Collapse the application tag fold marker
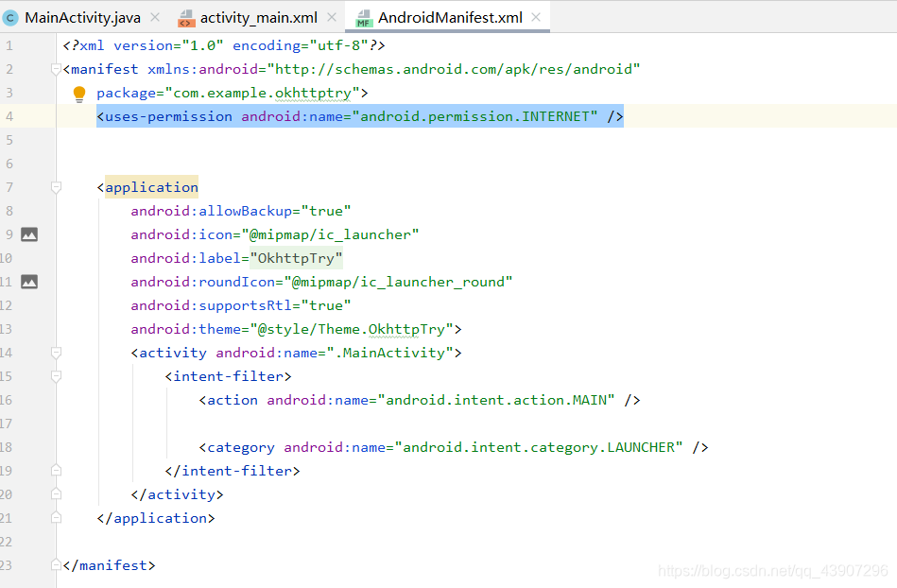The width and height of the screenshot is (897, 588). click(x=56, y=187)
